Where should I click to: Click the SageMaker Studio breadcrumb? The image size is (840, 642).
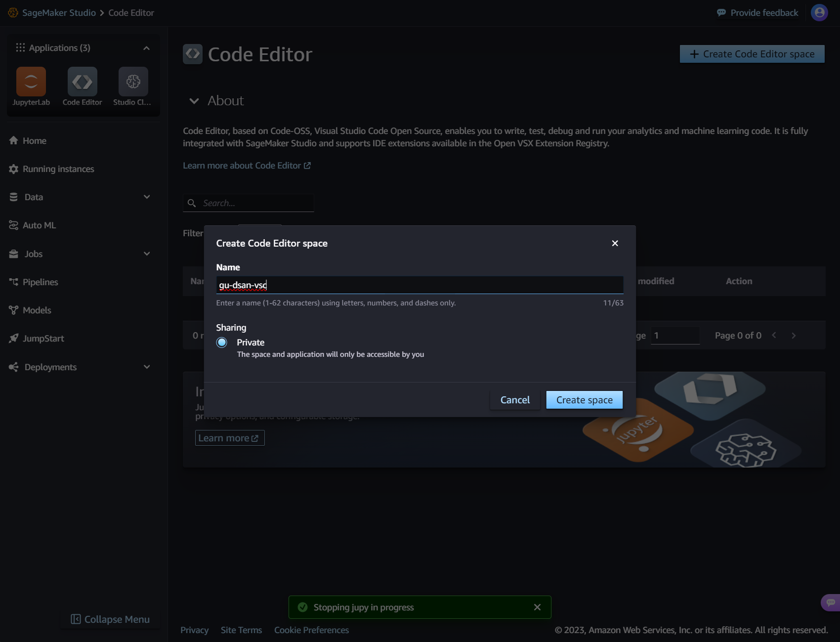point(59,13)
